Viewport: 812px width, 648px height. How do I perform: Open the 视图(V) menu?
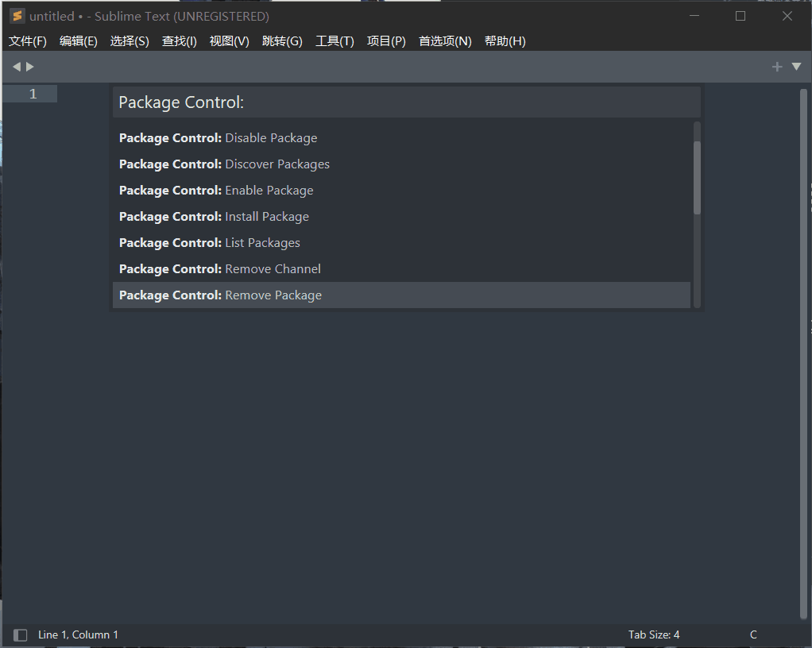(x=230, y=41)
